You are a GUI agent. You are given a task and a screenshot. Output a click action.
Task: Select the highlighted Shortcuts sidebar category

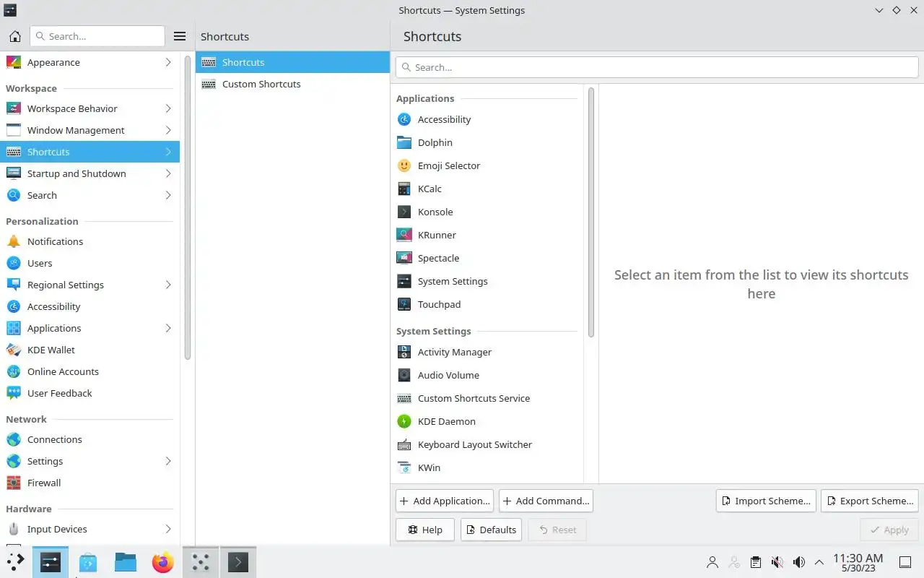tap(90, 152)
